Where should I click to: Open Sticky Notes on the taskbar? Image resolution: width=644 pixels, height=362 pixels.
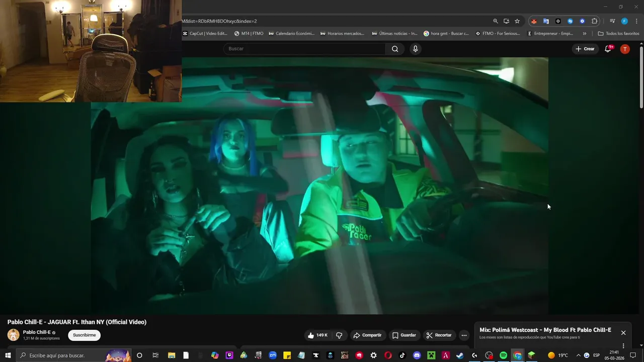tap(287, 355)
